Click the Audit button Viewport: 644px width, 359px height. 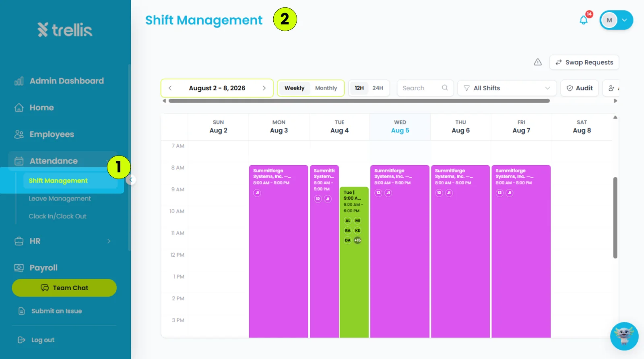coord(580,88)
